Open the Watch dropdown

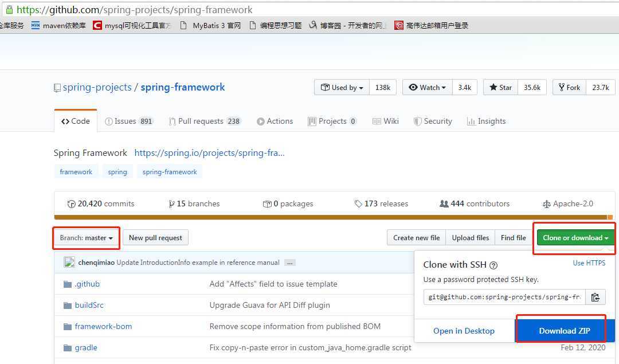[x=428, y=88]
